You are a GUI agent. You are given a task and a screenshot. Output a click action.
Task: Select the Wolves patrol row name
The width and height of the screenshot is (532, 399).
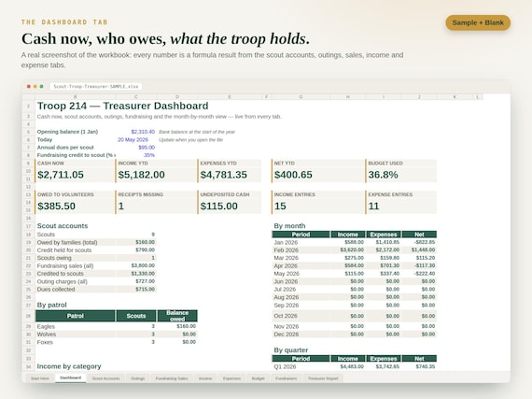click(x=47, y=335)
